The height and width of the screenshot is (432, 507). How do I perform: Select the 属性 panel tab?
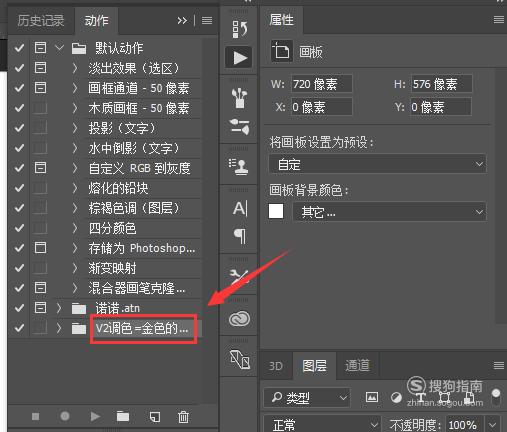pos(282,20)
